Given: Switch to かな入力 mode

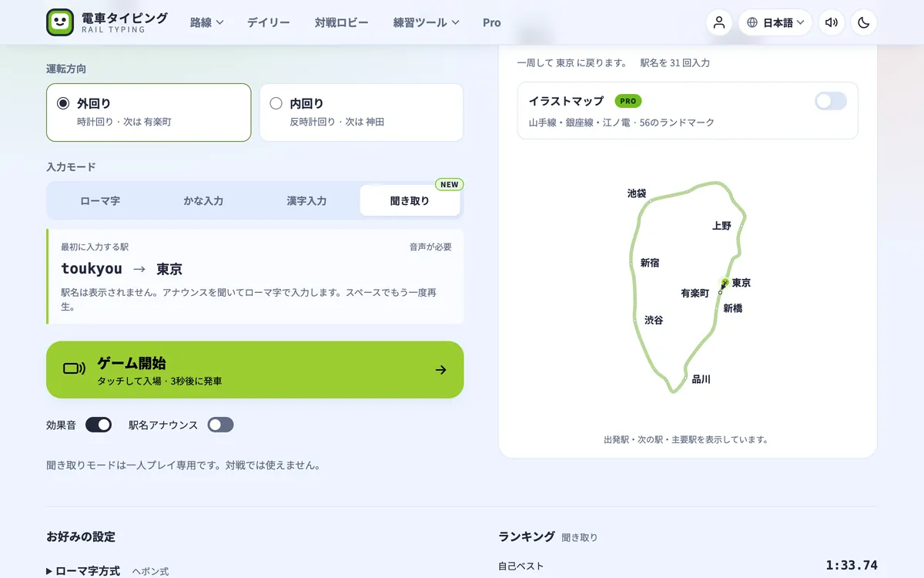Looking at the screenshot, I should tap(203, 200).
